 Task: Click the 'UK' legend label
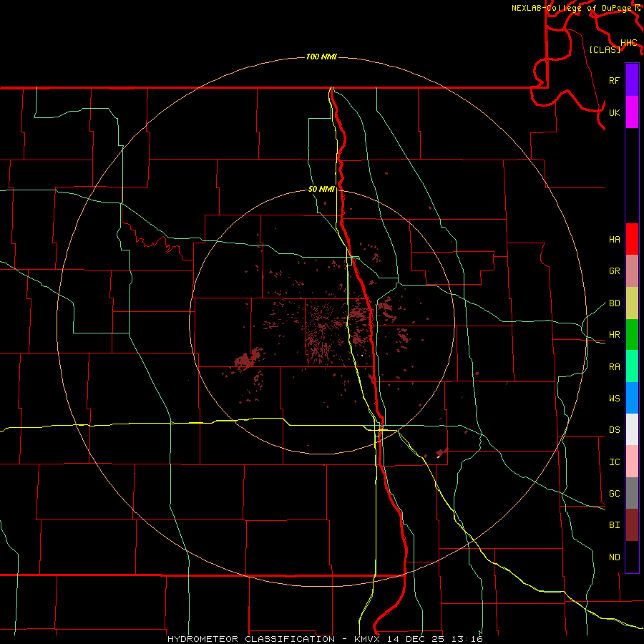pyautogui.click(x=614, y=112)
